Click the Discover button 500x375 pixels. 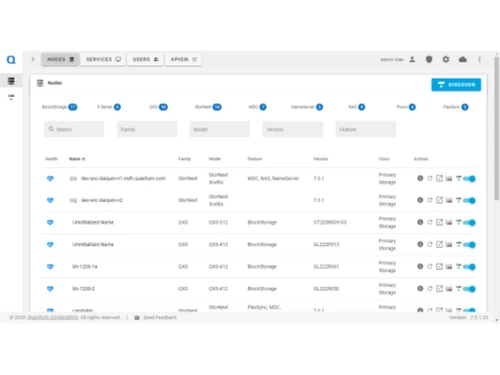[456, 85]
